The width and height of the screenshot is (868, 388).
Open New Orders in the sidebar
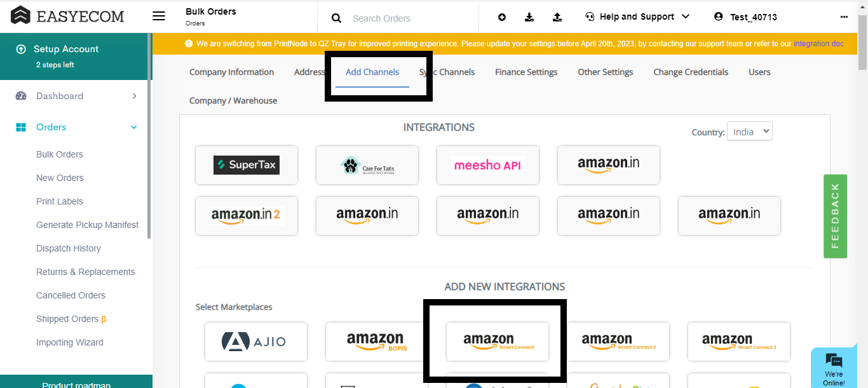click(x=60, y=178)
